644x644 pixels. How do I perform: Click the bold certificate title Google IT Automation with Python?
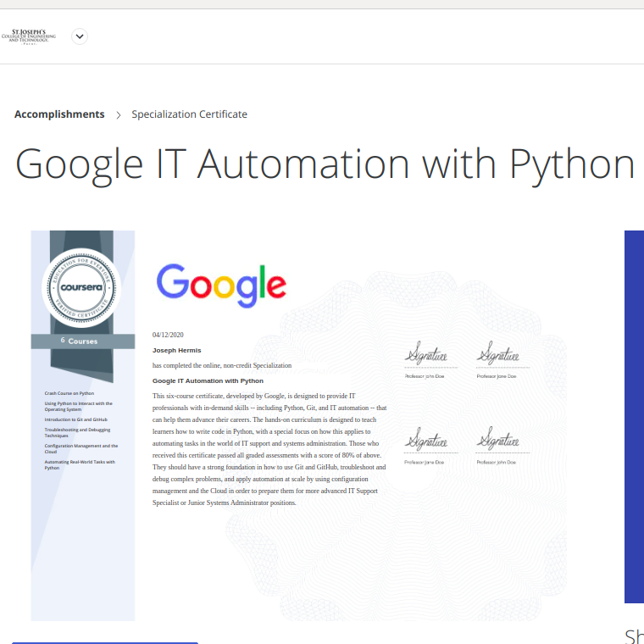pyautogui.click(x=208, y=380)
